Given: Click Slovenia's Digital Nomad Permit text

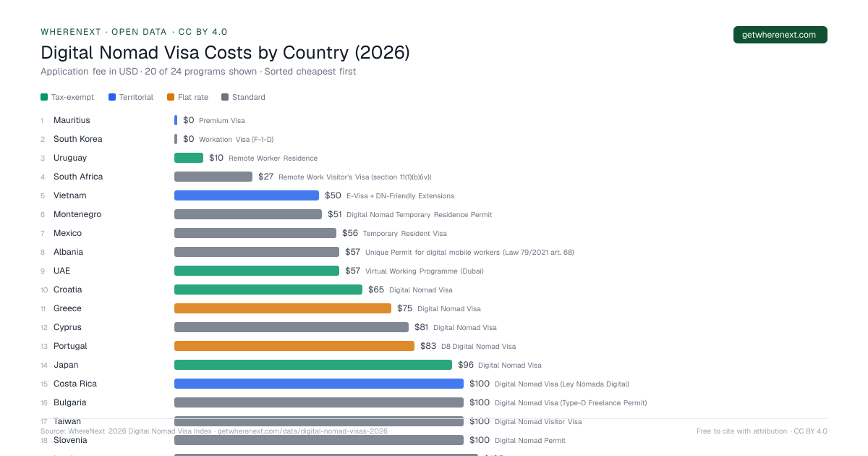Looking at the screenshot, I should pos(530,440).
